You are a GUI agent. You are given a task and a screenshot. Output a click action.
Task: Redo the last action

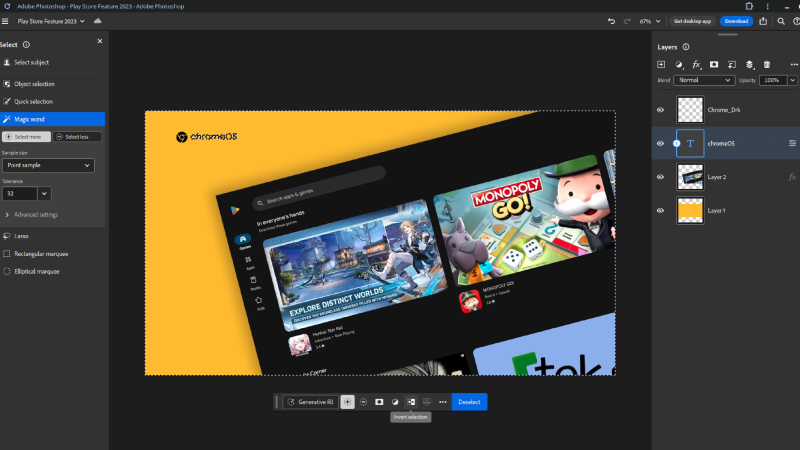pyautogui.click(x=627, y=21)
